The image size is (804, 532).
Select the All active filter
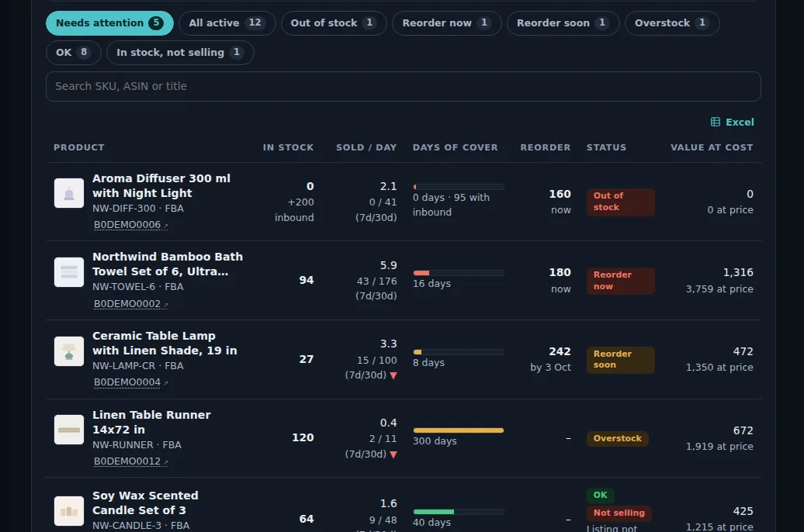click(227, 23)
